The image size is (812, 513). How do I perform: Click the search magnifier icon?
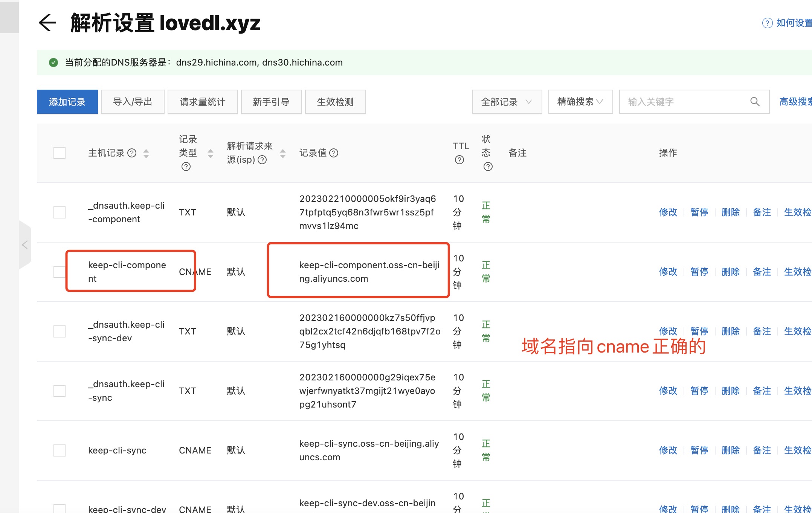[x=755, y=102]
